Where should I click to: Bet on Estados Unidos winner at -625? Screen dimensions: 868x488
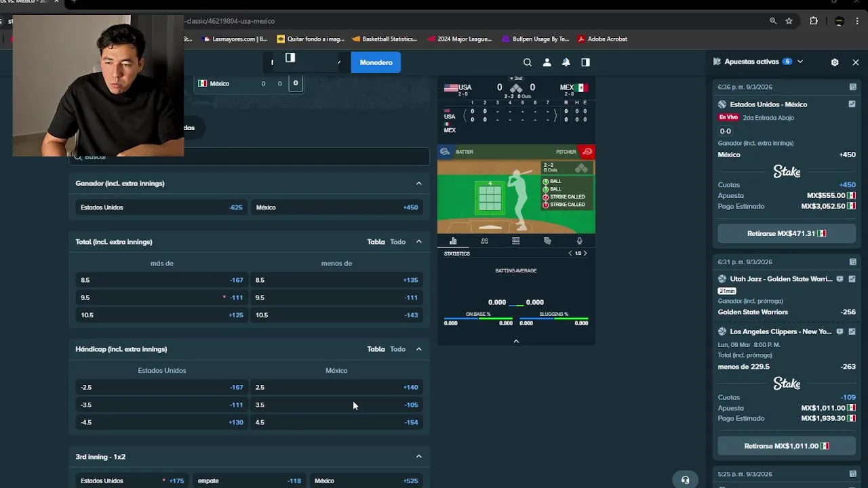click(x=161, y=207)
